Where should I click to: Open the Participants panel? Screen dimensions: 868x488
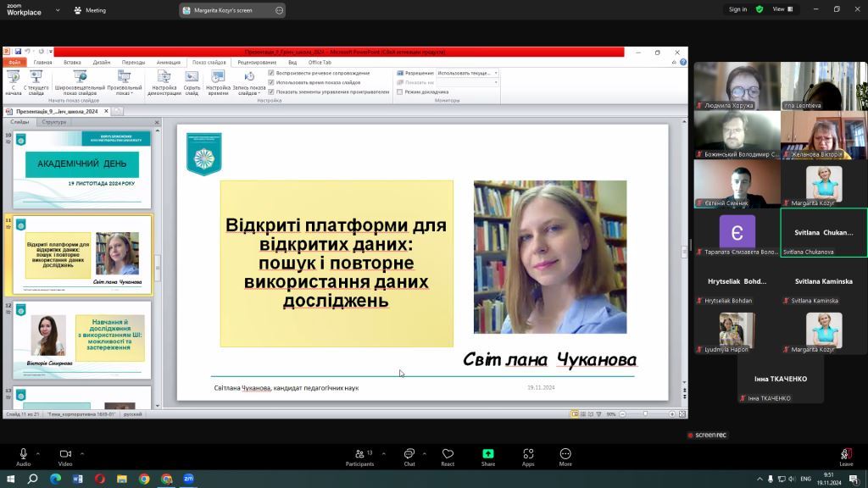click(359, 454)
